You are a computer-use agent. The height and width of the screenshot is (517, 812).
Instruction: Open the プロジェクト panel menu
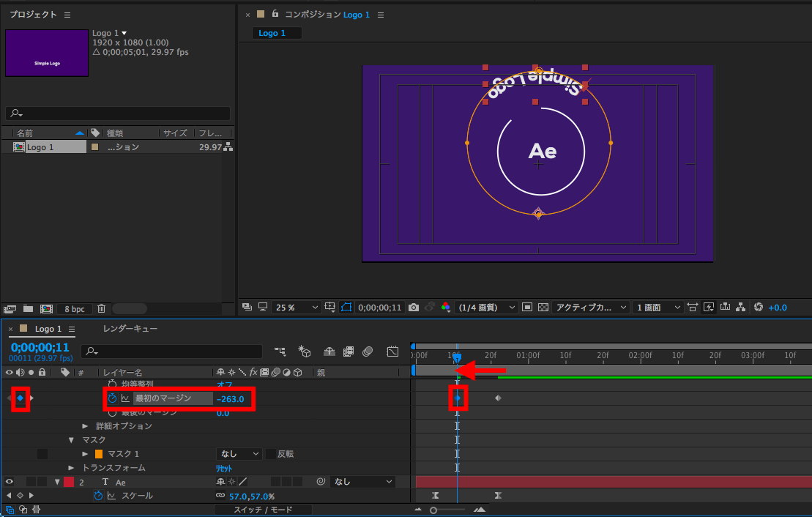pyautogui.click(x=67, y=15)
